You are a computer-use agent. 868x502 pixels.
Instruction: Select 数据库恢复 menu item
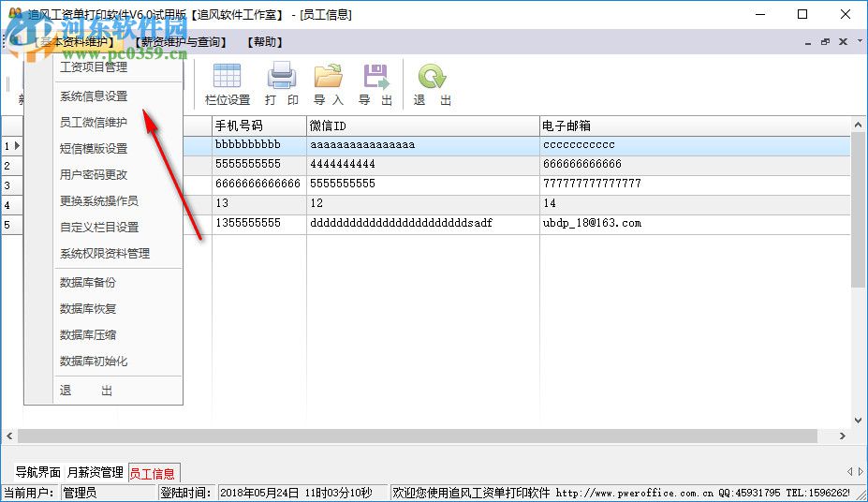[x=87, y=309]
